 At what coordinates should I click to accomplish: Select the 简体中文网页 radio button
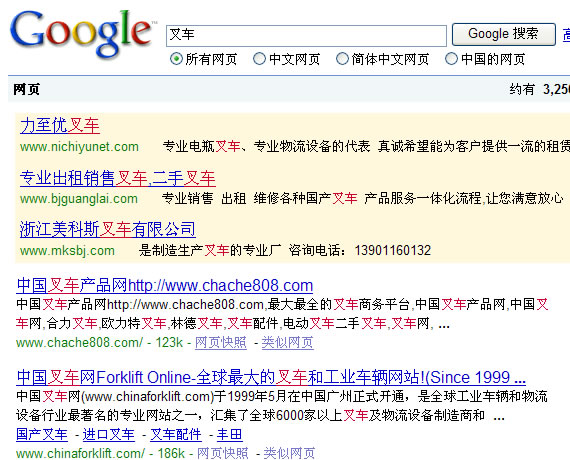(x=342, y=59)
